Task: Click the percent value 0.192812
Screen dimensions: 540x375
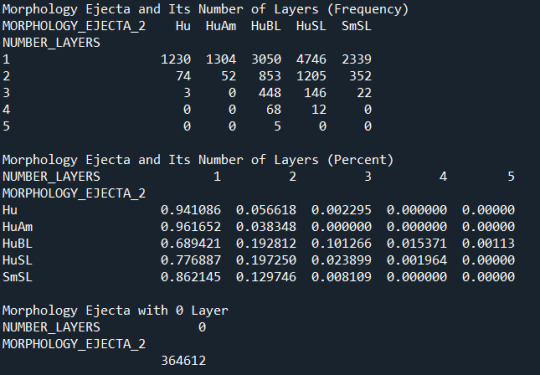Action: click(266, 244)
